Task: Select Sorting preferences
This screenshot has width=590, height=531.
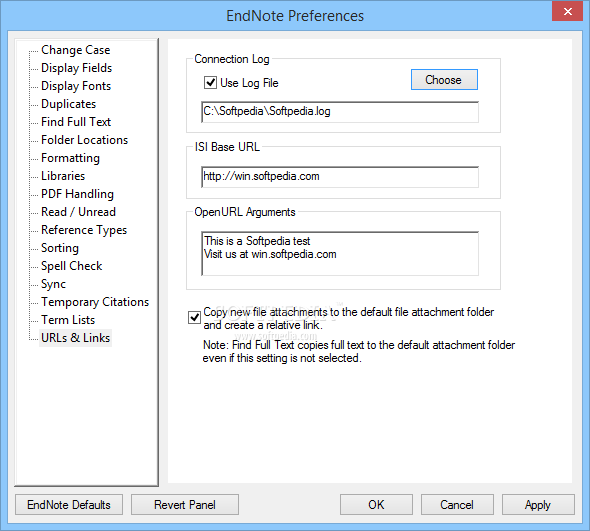Action: pyautogui.click(x=60, y=248)
